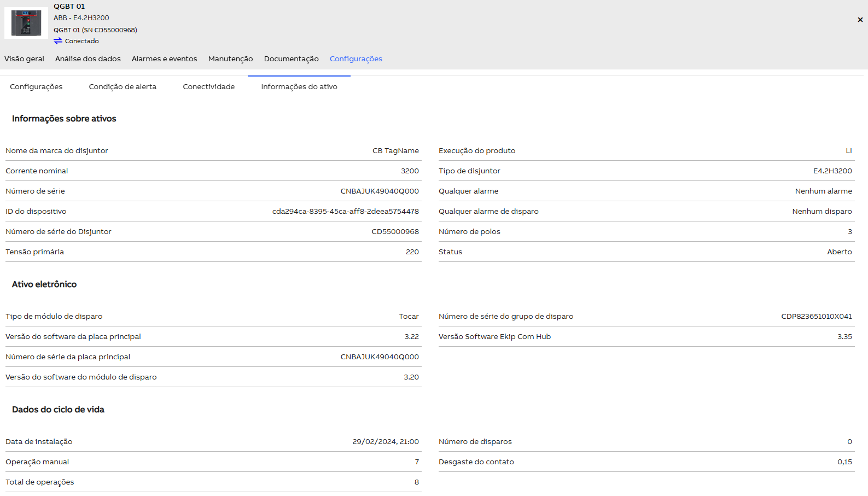The height and width of the screenshot is (496, 868).
Task: Select the Documentação tab
Action: [x=291, y=59]
